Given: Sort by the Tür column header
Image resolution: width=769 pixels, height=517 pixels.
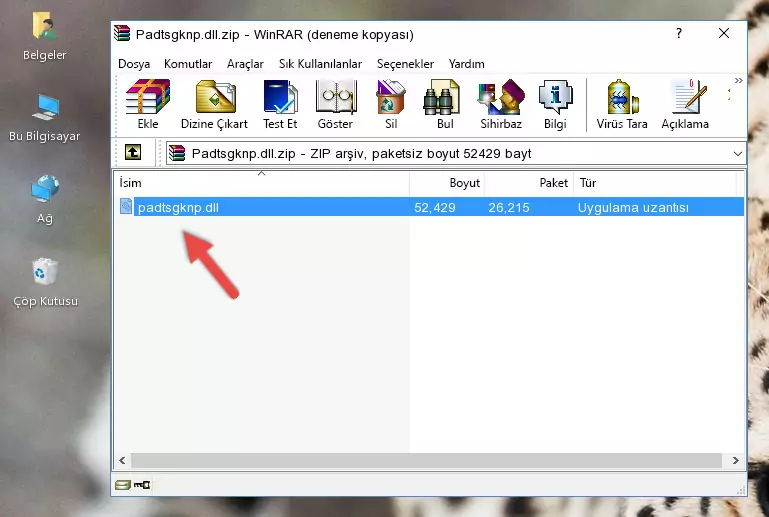Looking at the screenshot, I should point(655,182).
